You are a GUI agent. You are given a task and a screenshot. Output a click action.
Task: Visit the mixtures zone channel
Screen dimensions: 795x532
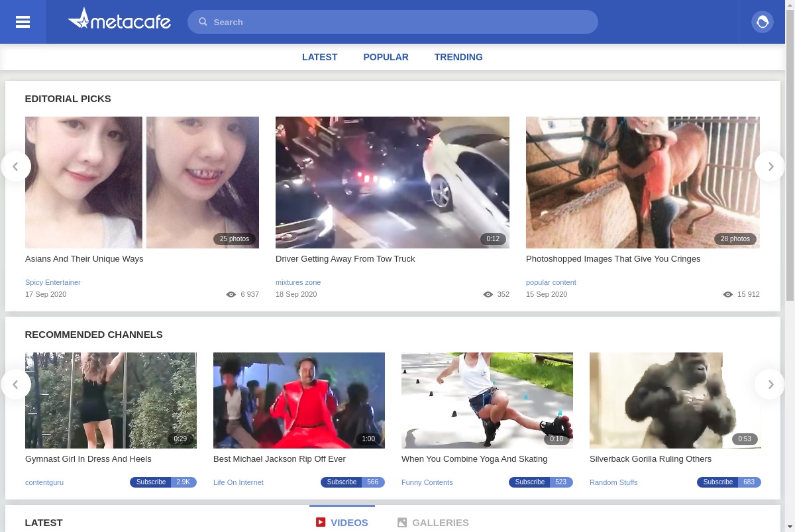pyautogui.click(x=298, y=282)
